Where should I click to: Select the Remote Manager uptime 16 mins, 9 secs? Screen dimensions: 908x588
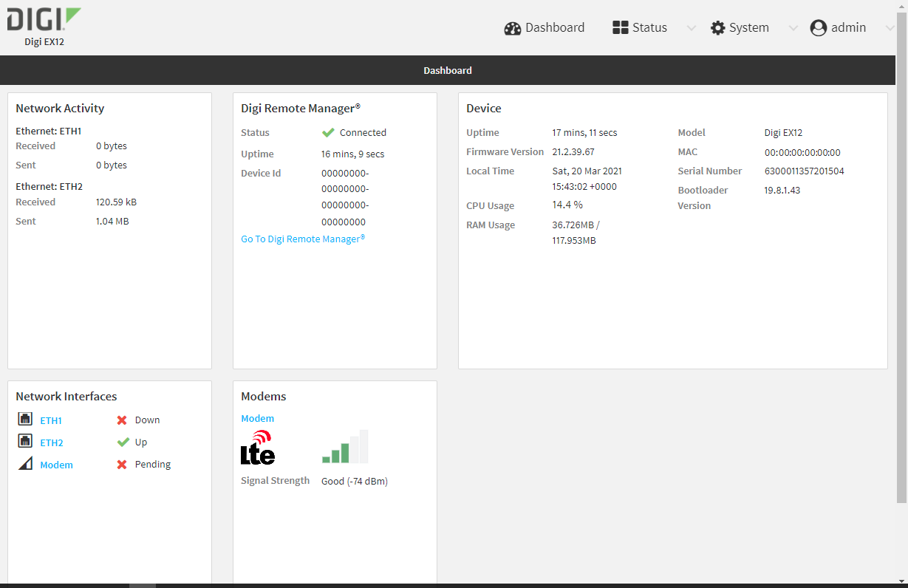coord(353,154)
